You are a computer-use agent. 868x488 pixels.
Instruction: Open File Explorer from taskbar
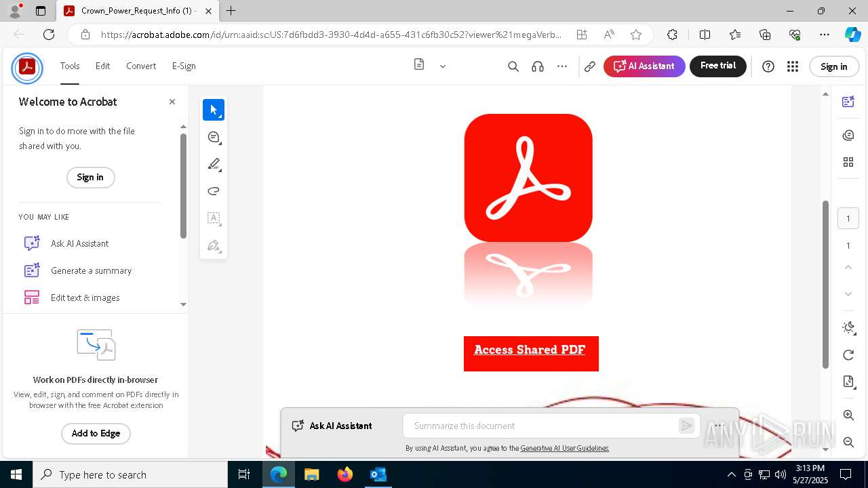click(311, 474)
